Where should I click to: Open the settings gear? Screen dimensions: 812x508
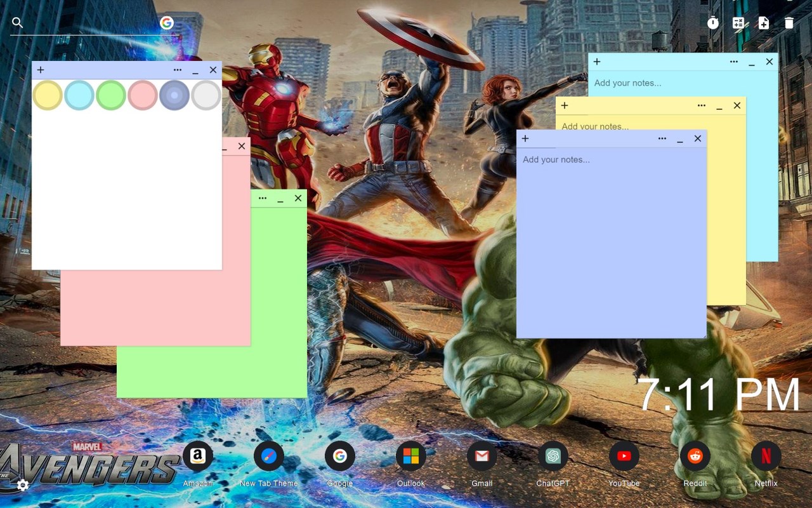(x=23, y=485)
